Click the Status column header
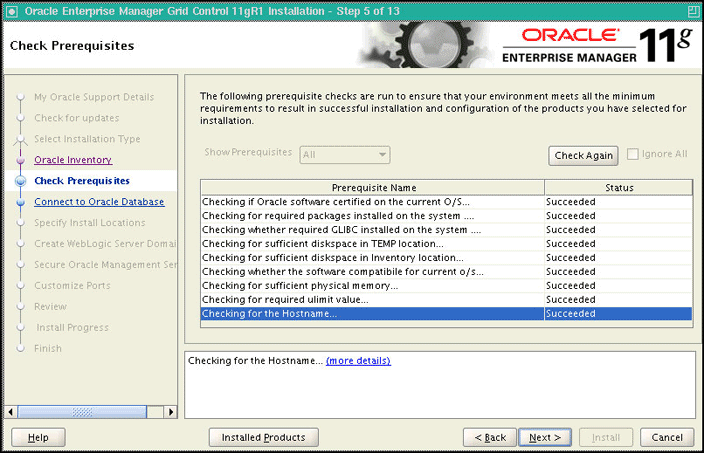This screenshot has width=704, height=453. pyautogui.click(x=619, y=188)
